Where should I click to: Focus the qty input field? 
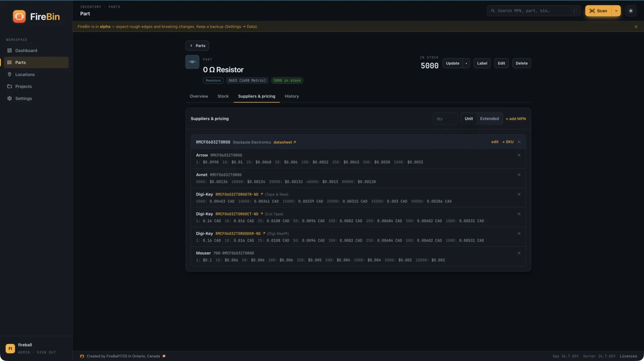(445, 118)
